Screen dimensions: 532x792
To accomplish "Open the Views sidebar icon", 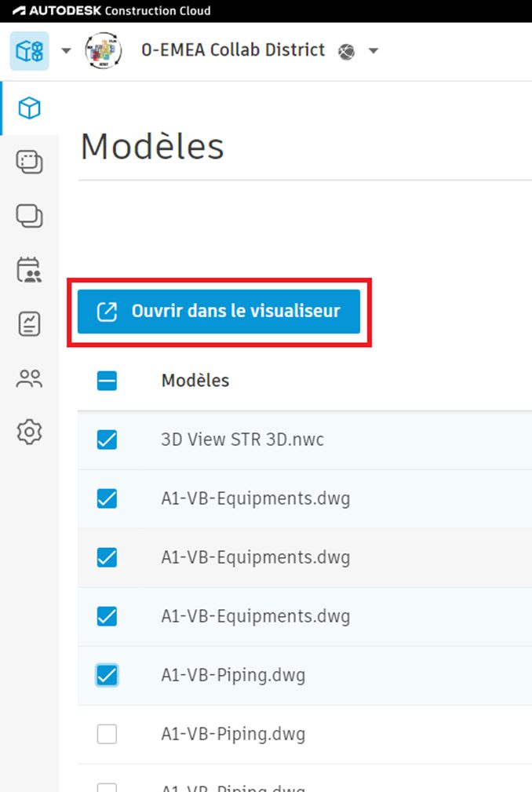I will pos(29,162).
